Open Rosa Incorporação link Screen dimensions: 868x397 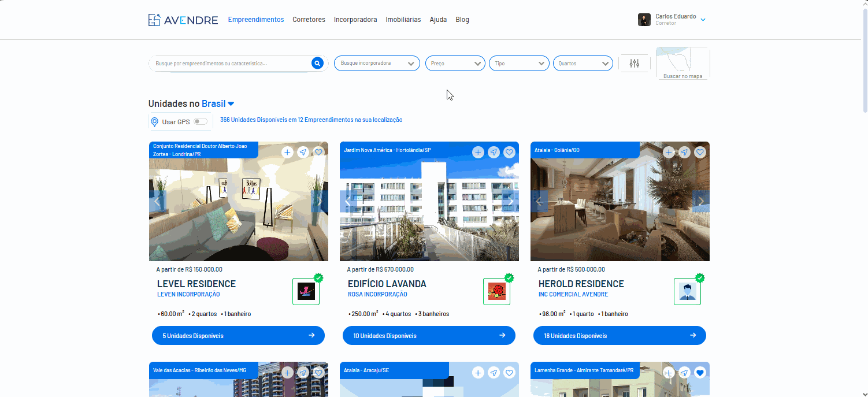coord(377,295)
